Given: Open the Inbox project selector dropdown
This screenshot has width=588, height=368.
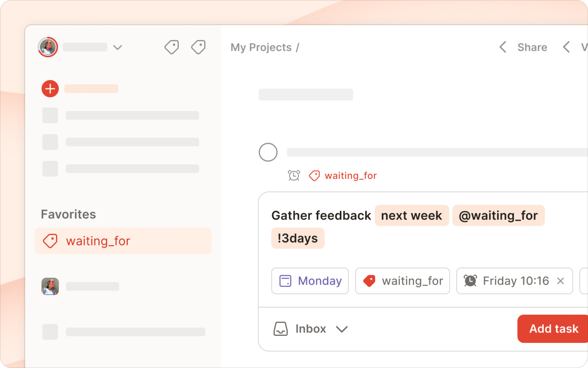Looking at the screenshot, I should [x=342, y=329].
